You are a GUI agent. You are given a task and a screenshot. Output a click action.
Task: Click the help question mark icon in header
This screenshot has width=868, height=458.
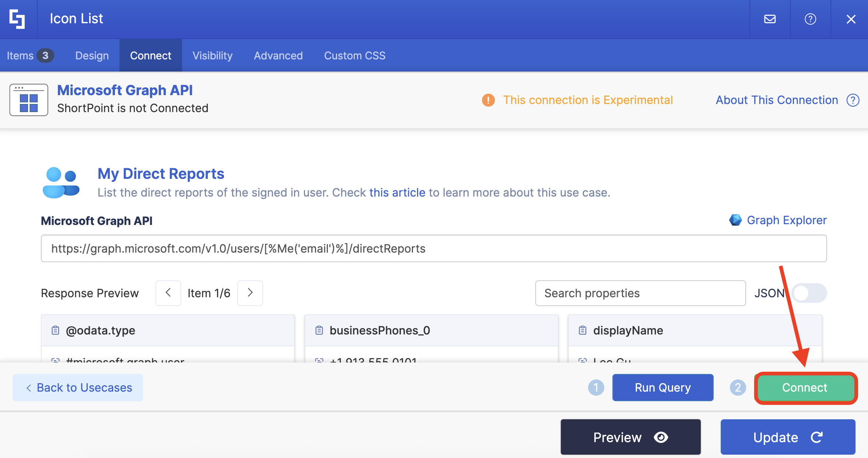click(810, 19)
